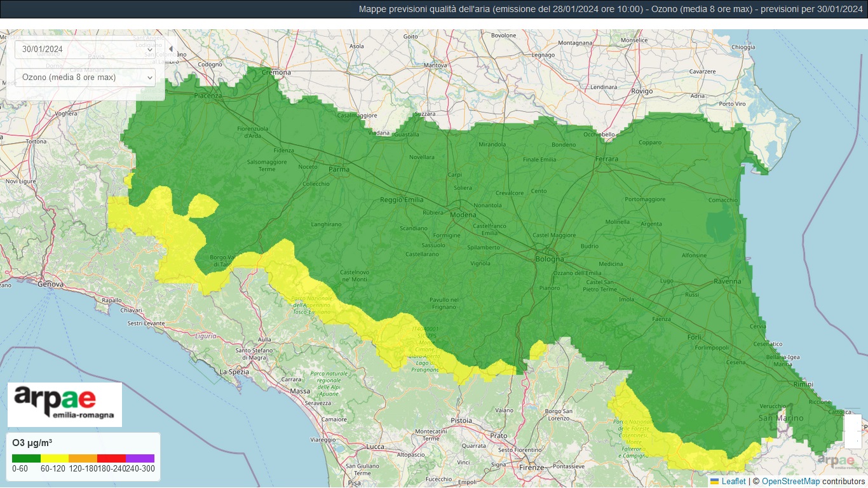Collapse the control panel with the left arrow
868x488 pixels.
tap(170, 49)
